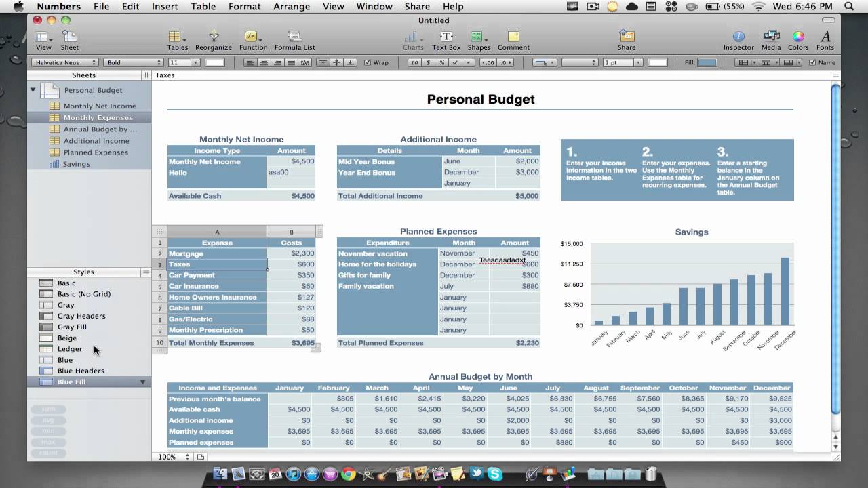Add a Comment from toolbar
Image resolution: width=868 pixels, height=488 pixels.
point(513,40)
